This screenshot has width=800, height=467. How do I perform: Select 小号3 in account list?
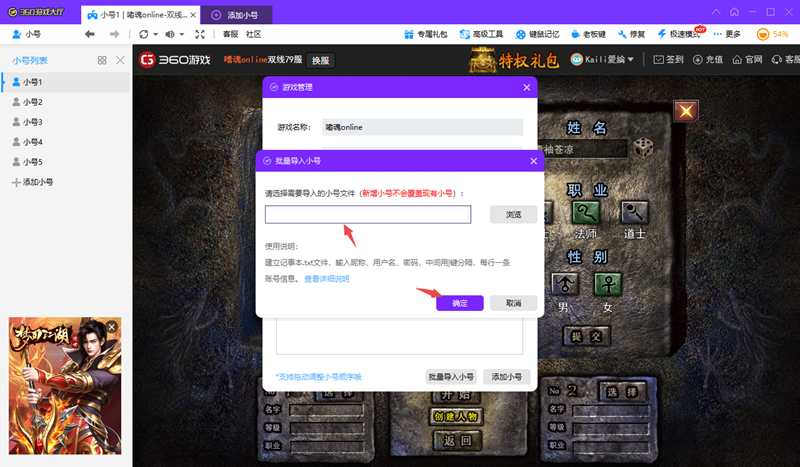point(66,122)
